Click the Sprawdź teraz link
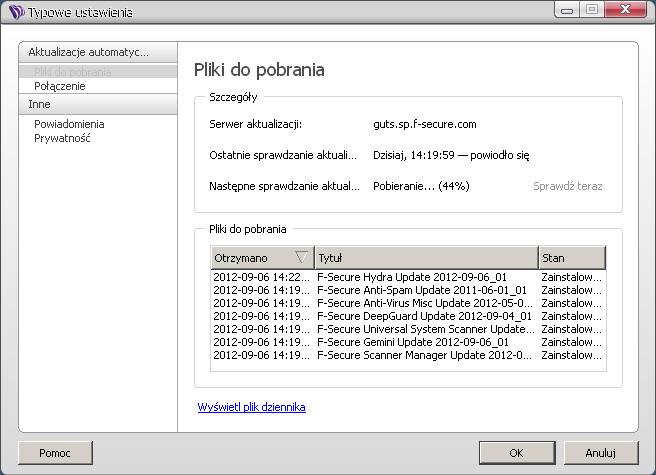Viewport: 656px width, 475px height. [x=568, y=186]
